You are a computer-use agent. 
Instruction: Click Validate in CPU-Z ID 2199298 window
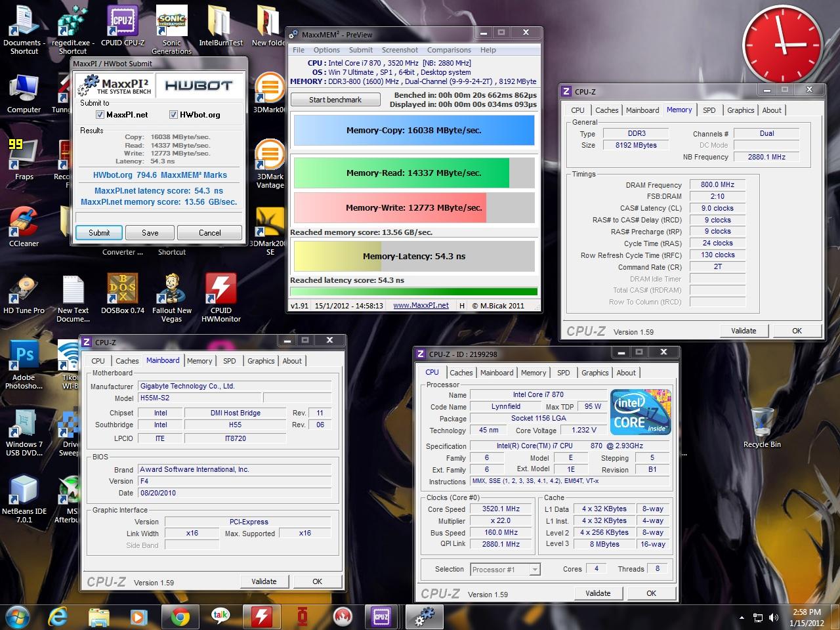598,593
